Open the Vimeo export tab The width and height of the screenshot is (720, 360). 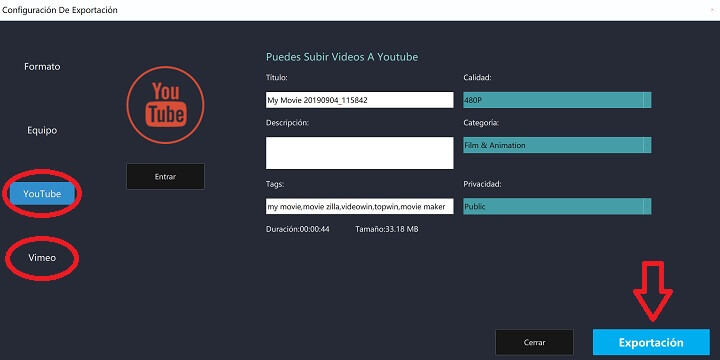click(42, 258)
